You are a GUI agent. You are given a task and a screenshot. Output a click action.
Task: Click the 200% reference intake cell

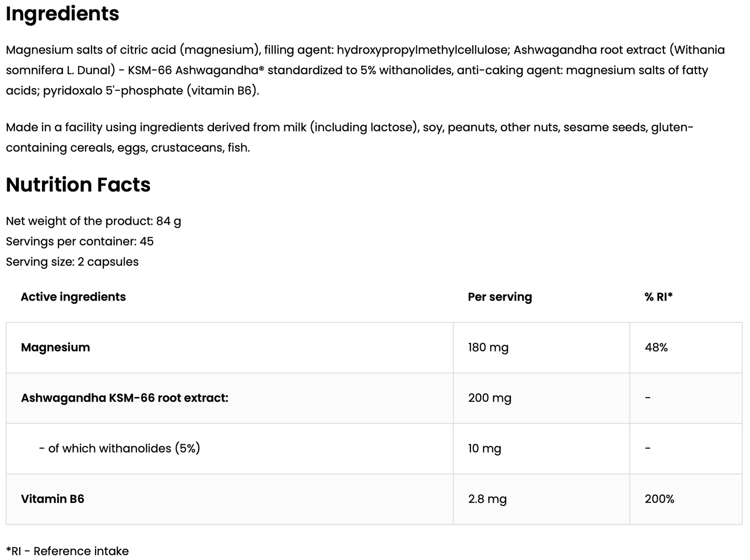click(x=659, y=499)
